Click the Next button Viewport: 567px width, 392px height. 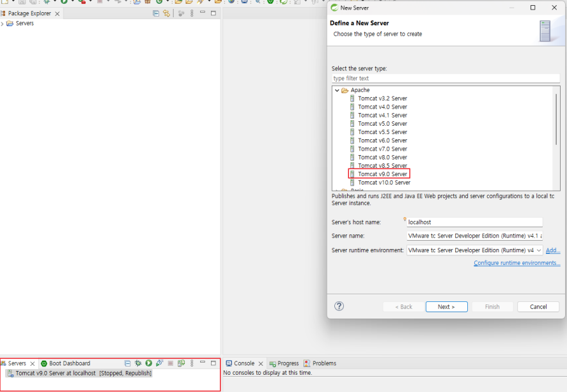pos(447,306)
